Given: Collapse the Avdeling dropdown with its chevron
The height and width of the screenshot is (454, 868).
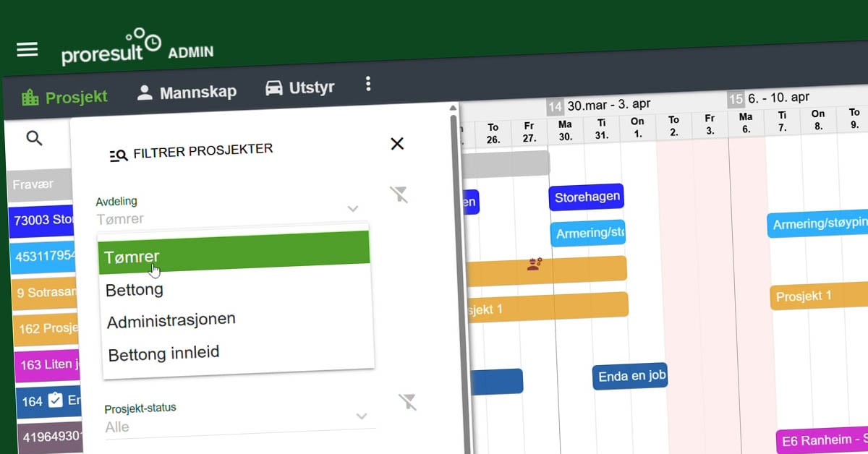Looking at the screenshot, I should pos(354,208).
